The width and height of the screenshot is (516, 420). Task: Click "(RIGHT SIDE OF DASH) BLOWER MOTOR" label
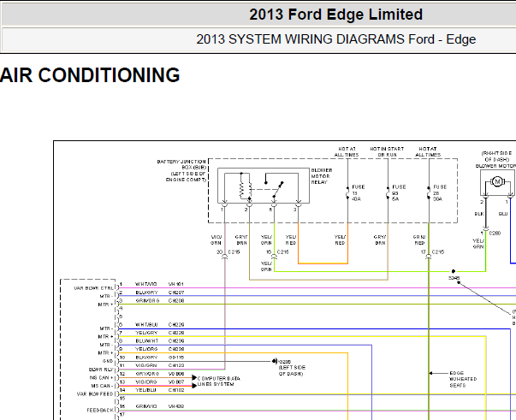[x=496, y=159]
